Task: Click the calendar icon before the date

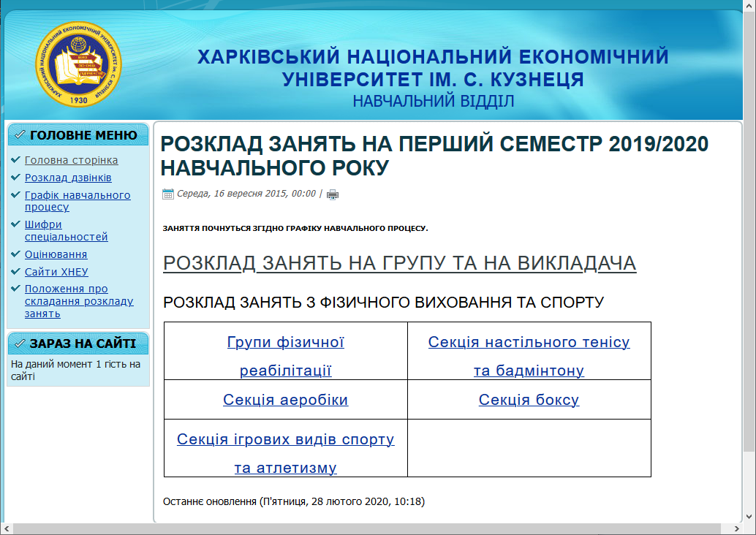Action: pyautogui.click(x=168, y=194)
